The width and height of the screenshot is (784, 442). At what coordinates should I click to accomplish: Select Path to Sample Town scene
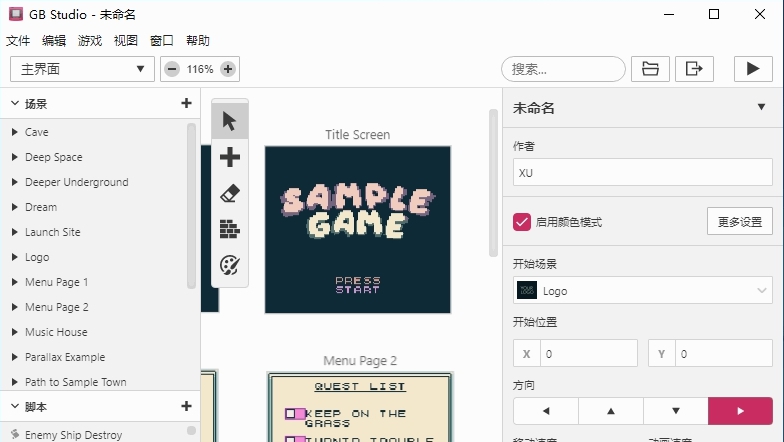tap(94, 382)
